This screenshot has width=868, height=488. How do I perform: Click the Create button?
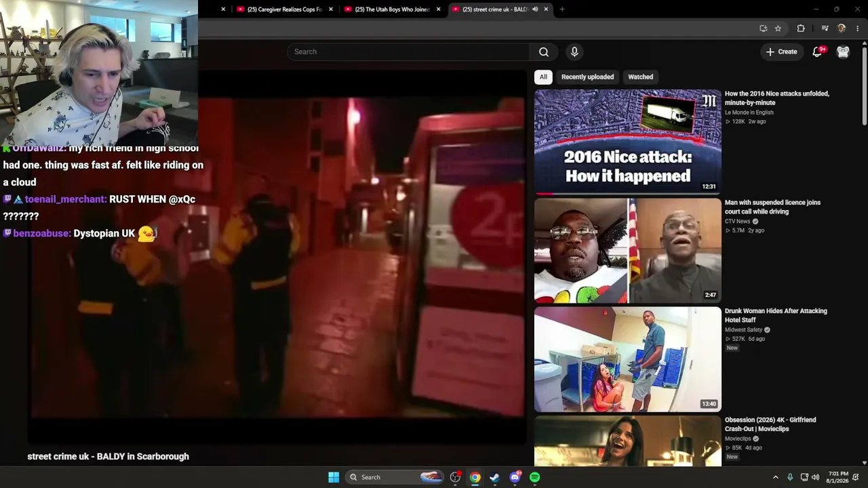point(781,52)
